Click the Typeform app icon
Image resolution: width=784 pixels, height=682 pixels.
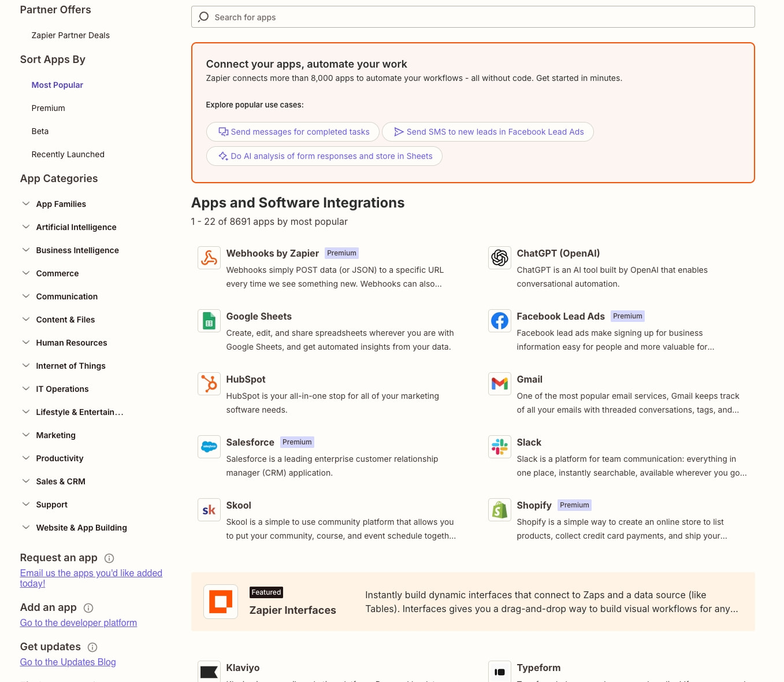(x=500, y=672)
